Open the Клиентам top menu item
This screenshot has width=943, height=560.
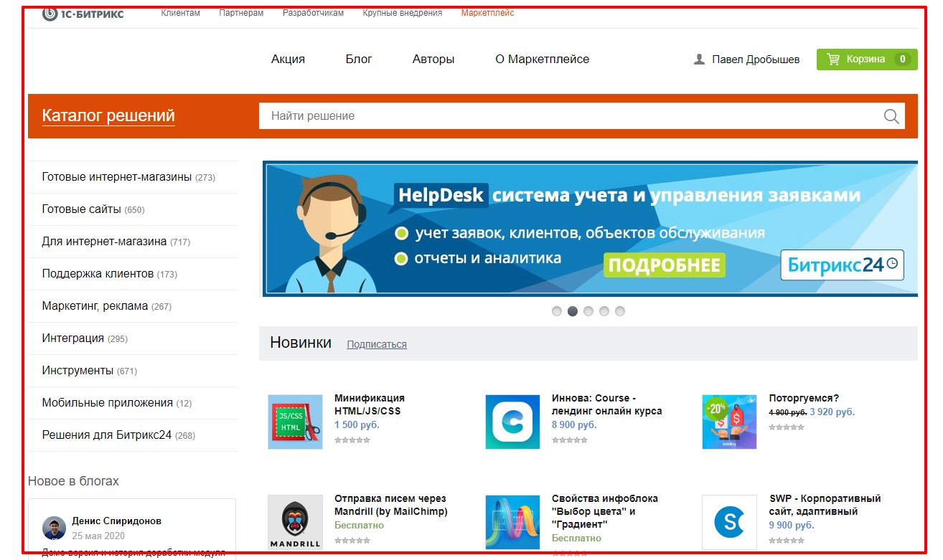point(181,13)
